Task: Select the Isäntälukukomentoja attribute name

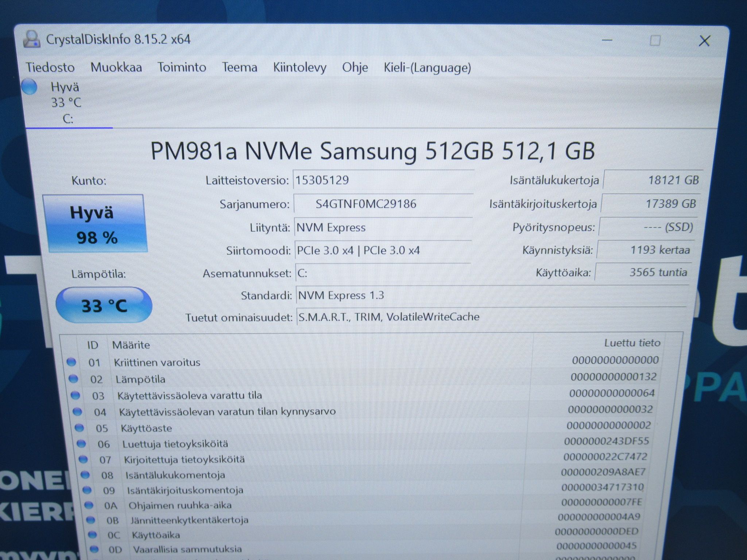Action: (x=175, y=475)
